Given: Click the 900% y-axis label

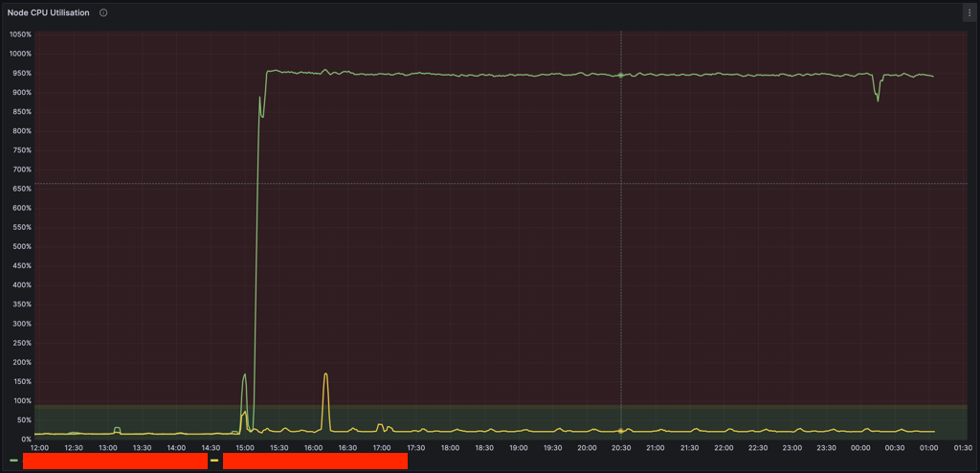Looking at the screenshot, I should pos(22,93).
